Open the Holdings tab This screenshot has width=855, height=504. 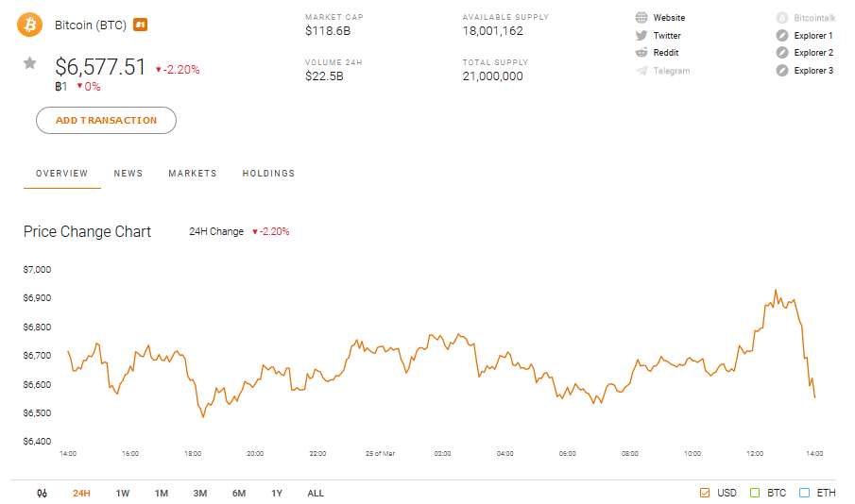pos(268,174)
